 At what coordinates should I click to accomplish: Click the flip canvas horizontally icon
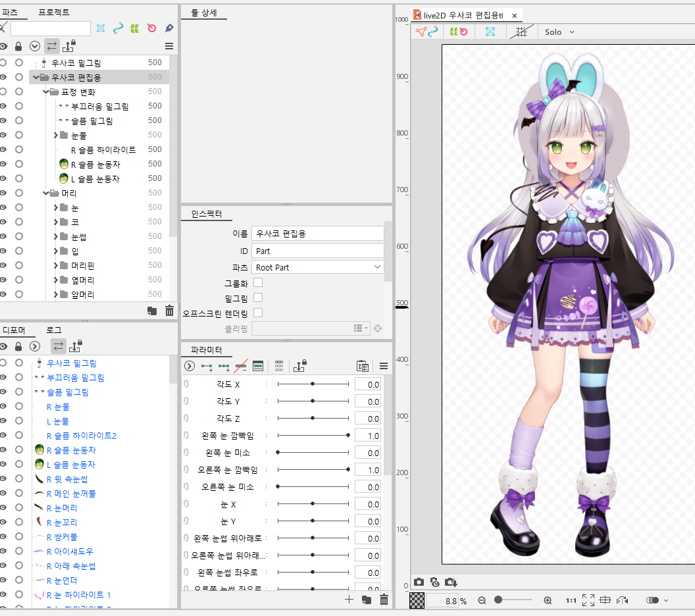tap(623, 600)
